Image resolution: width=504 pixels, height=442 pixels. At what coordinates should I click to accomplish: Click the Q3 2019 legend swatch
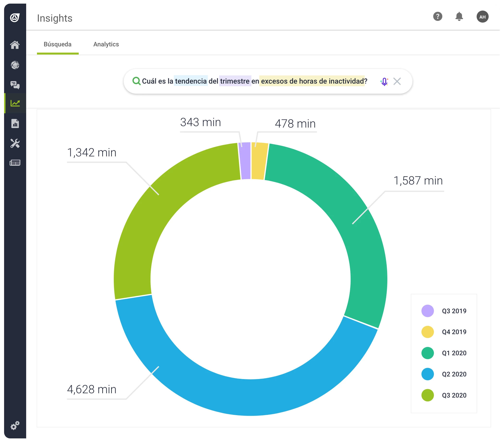pyautogui.click(x=427, y=311)
